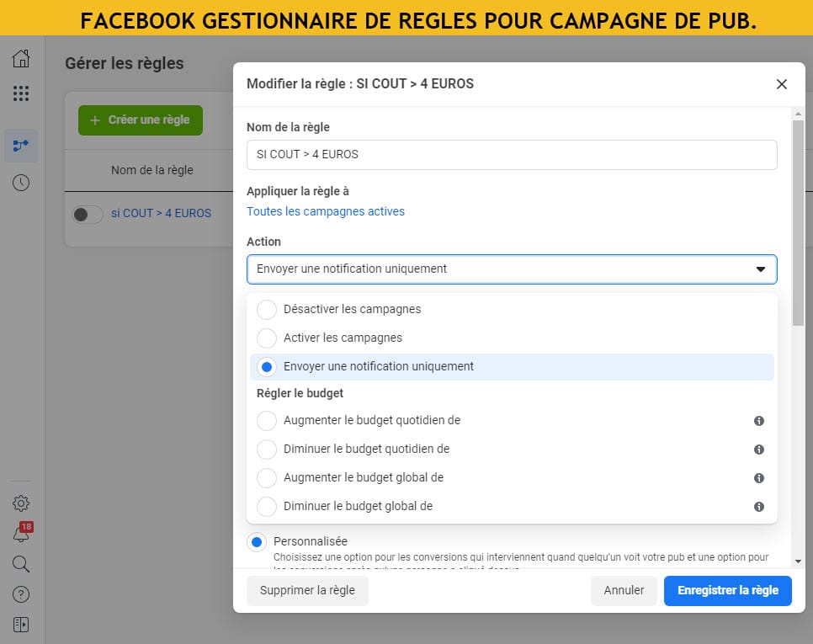Click Enregistrer la règle button
The height and width of the screenshot is (644, 813).
click(727, 591)
